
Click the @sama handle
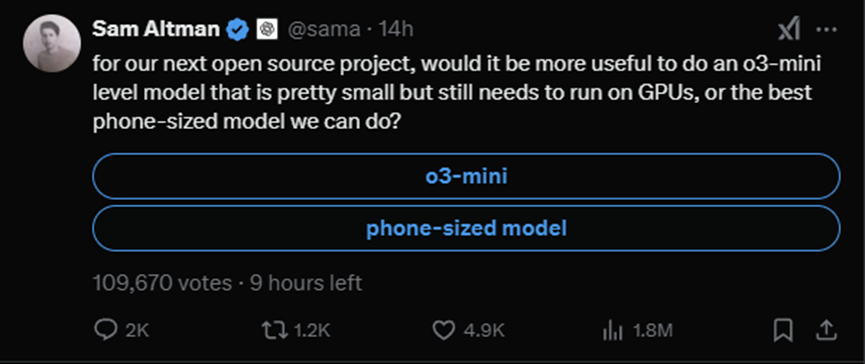(x=324, y=29)
